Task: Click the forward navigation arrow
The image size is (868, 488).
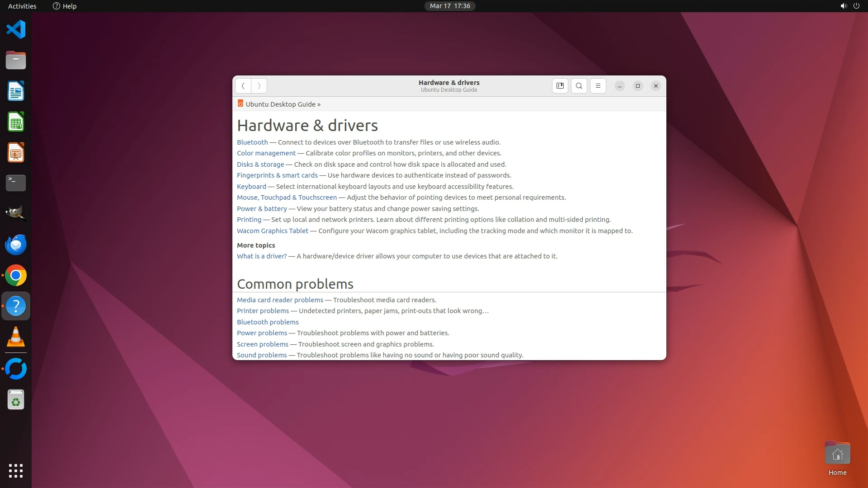Action: click(x=259, y=86)
